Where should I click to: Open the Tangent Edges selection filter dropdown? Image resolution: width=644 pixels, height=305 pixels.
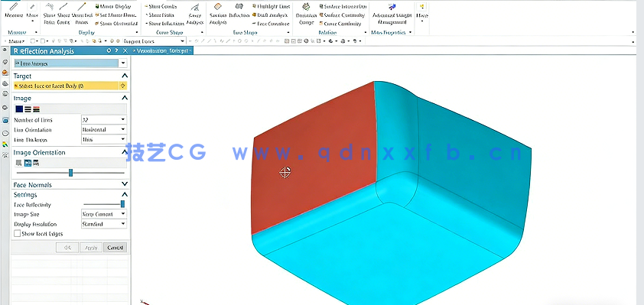[182, 41]
